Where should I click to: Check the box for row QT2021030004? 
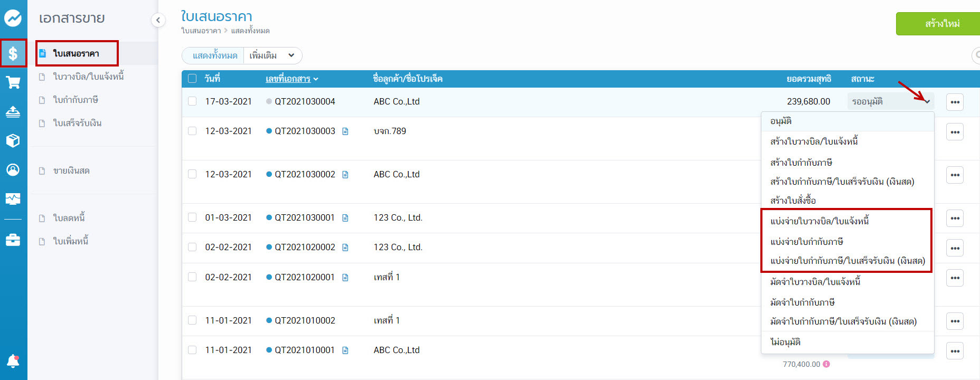click(192, 101)
